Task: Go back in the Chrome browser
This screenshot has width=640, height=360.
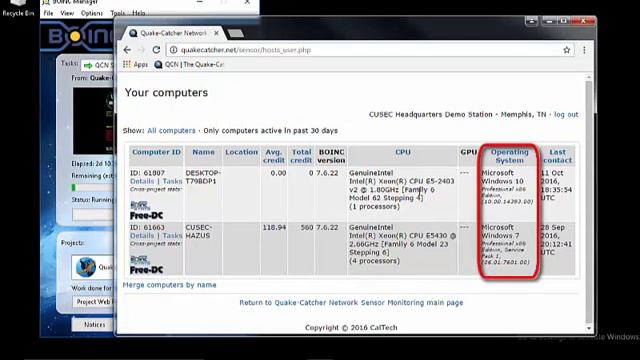Action: [x=127, y=50]
